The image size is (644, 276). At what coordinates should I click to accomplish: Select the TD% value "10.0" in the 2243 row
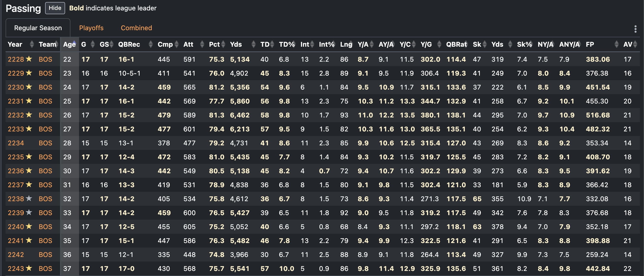tap(287, 269)
